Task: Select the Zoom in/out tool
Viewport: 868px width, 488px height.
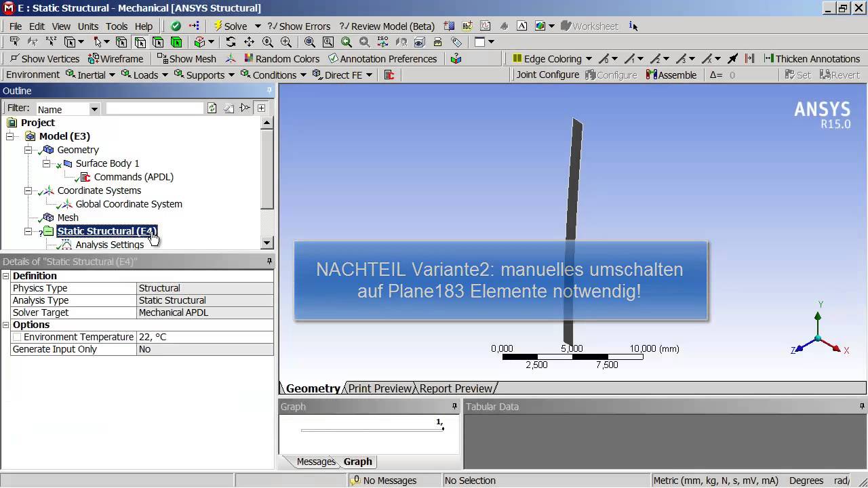Action: [x=268, y=42]
